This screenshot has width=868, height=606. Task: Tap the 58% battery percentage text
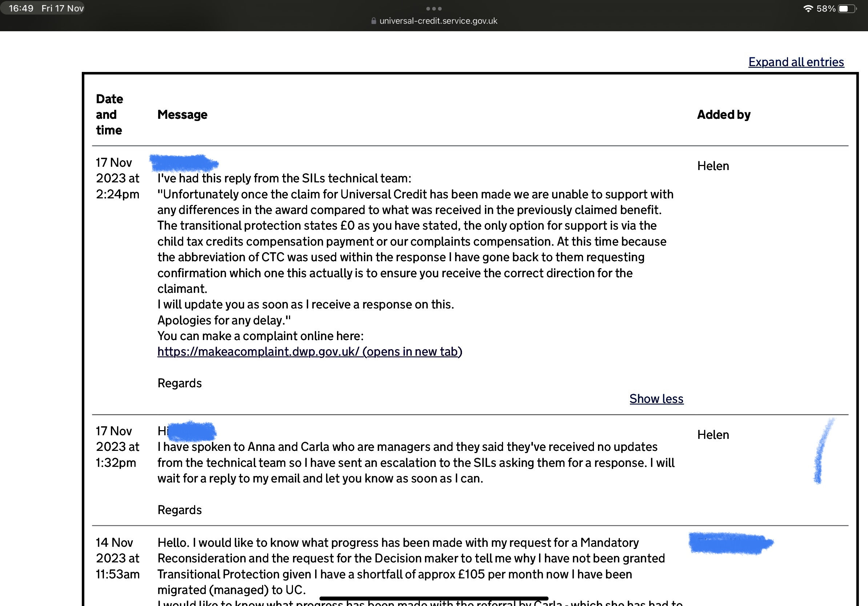coord(826,8)
